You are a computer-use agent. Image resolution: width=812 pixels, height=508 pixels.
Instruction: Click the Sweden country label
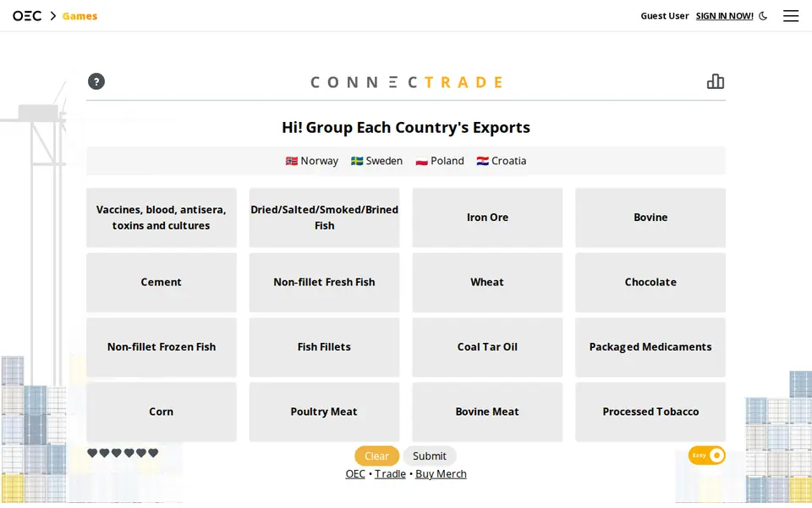tap(376, 161)
